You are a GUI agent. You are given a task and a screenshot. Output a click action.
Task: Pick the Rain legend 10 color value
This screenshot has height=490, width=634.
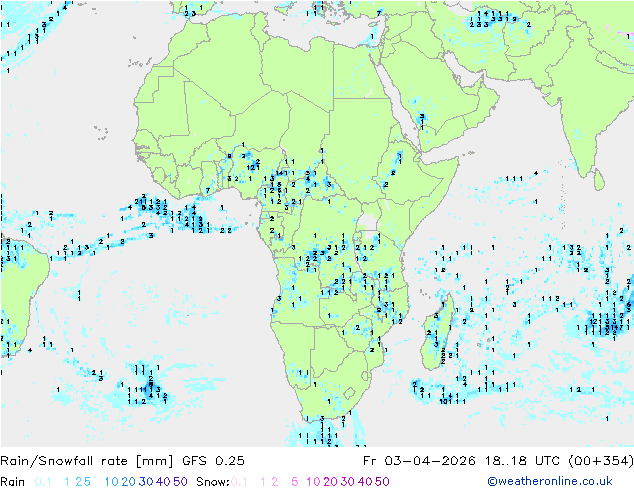(x=112, y=482)
